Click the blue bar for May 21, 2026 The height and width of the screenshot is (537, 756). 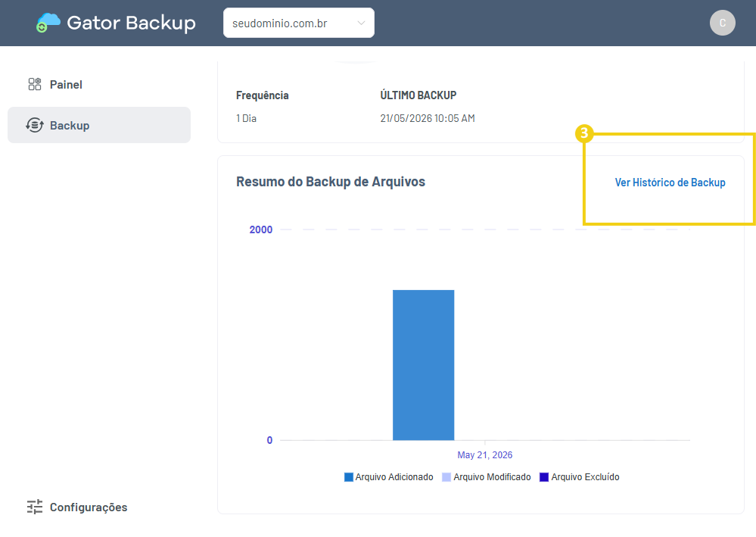point(423,365)
